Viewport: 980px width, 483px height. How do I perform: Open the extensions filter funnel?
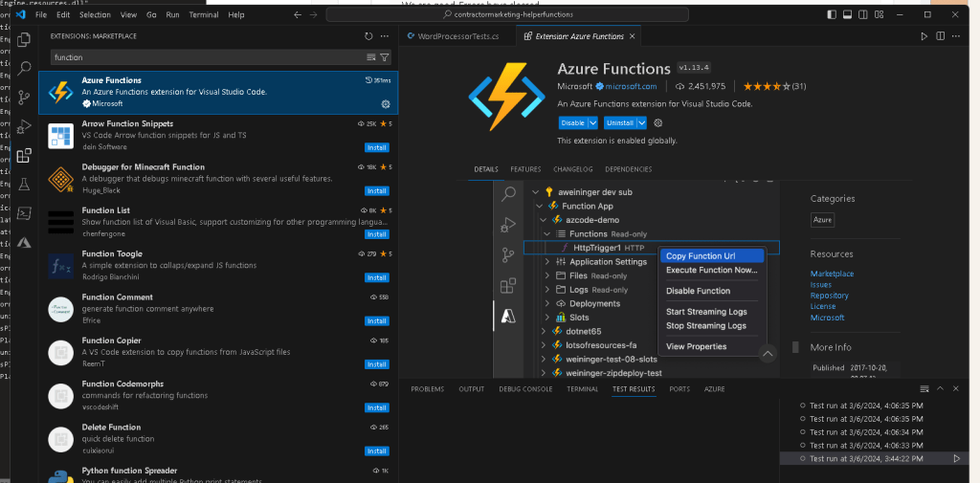[x=385, y=57]
